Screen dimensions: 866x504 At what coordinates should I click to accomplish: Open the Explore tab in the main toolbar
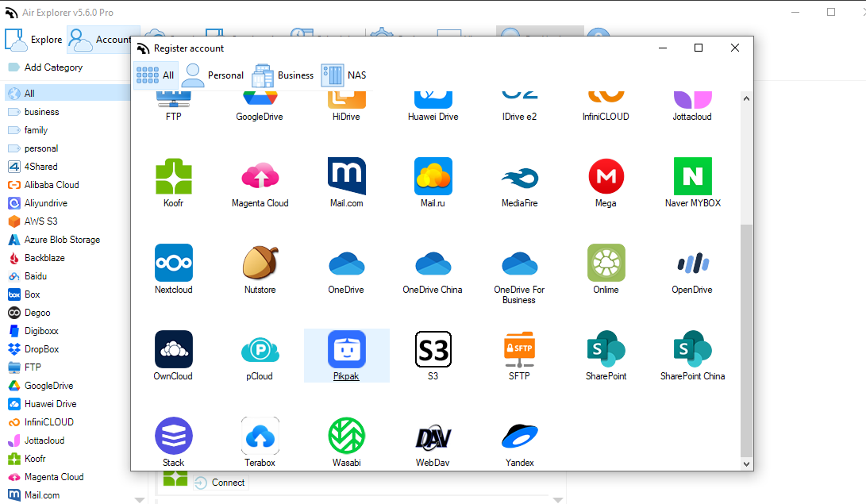[34, 39]
